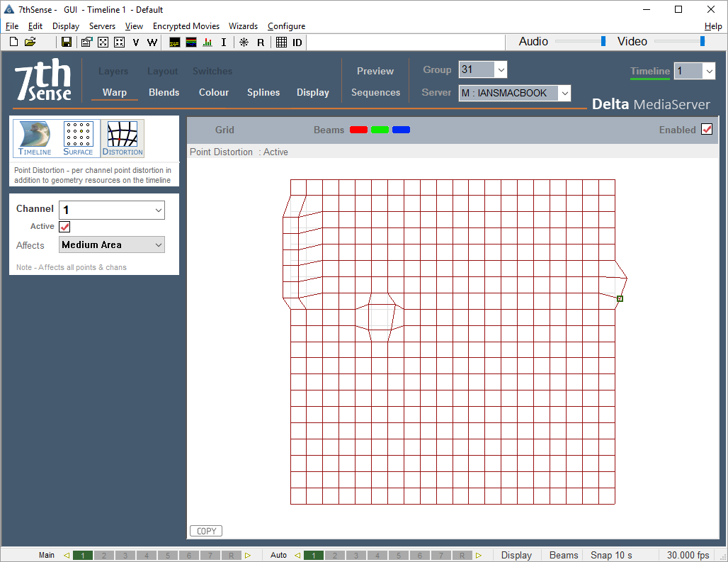Toggle the channel Active checkbox
Image resolution: width=728 pixels, height=562 pixels.
pos(64,227)
